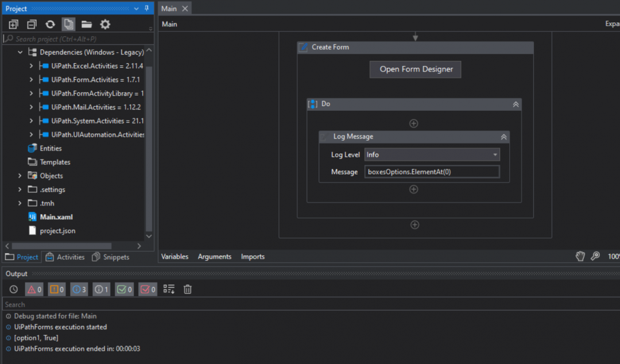Click the Message input field
Image resolution: width=620 pixels, height=364 pixels.
tap(432, 171)
